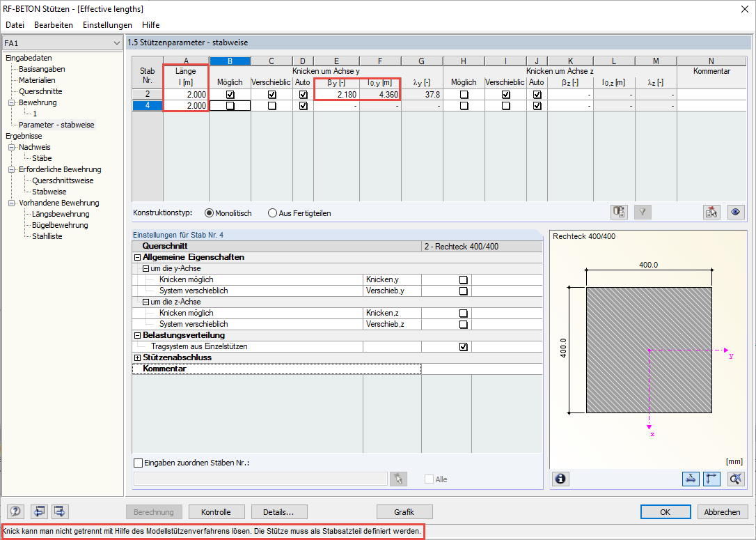Toggle the eye view mode icon
This screenshot has height=540, width=756.
(x=736, y=212)
